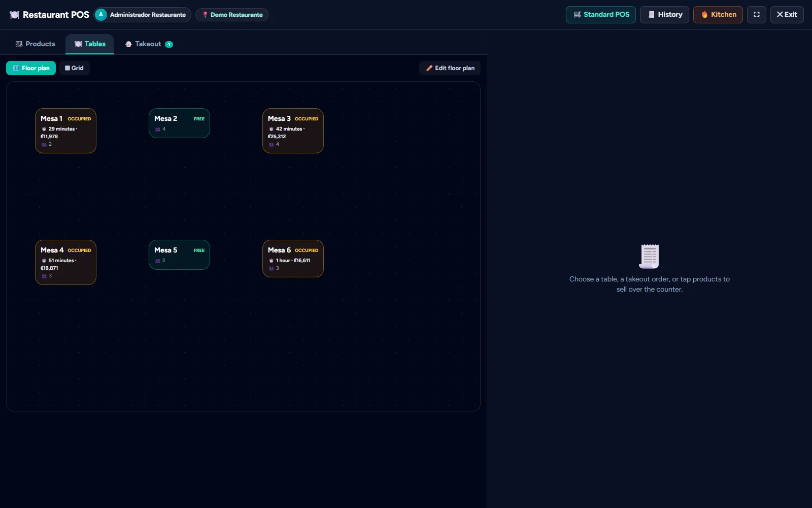Click the €11,978 total on Mesa 1
The height and width of the screenshot is (508, 812).
49,137
